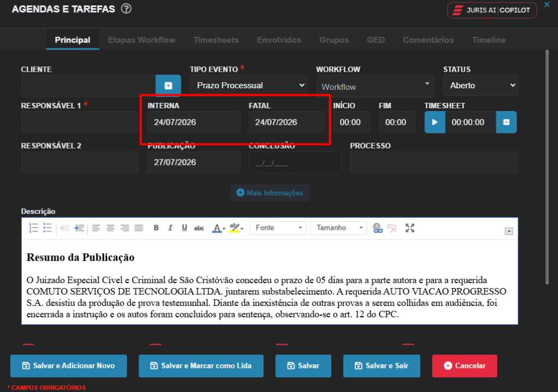
Task: Center text in editor
Action: coord(110,228)
